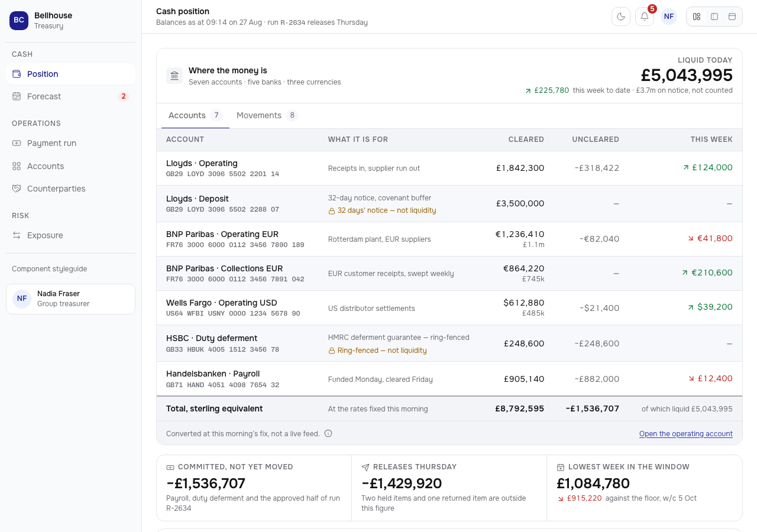Click the down arrow next to £12,400
Viewport: 757px width, 532px height.
click(x=691, y=378)
